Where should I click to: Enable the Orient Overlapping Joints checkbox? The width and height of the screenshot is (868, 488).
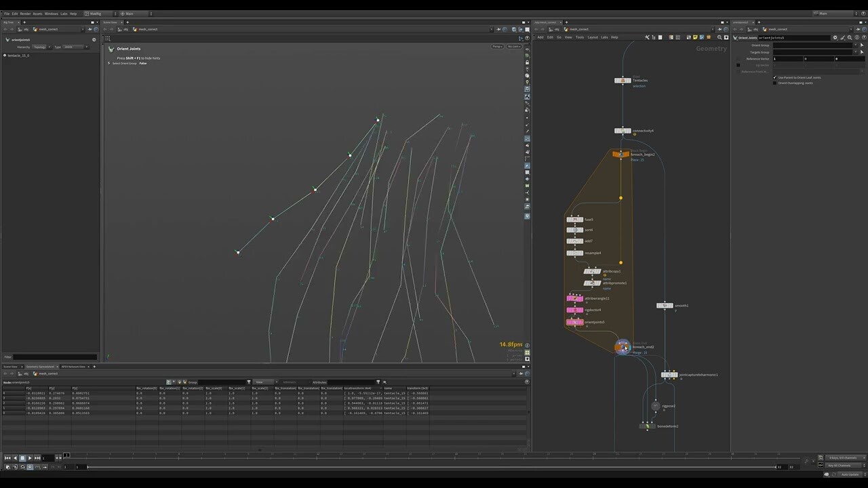pyautogui.click(x=774, y=83)
